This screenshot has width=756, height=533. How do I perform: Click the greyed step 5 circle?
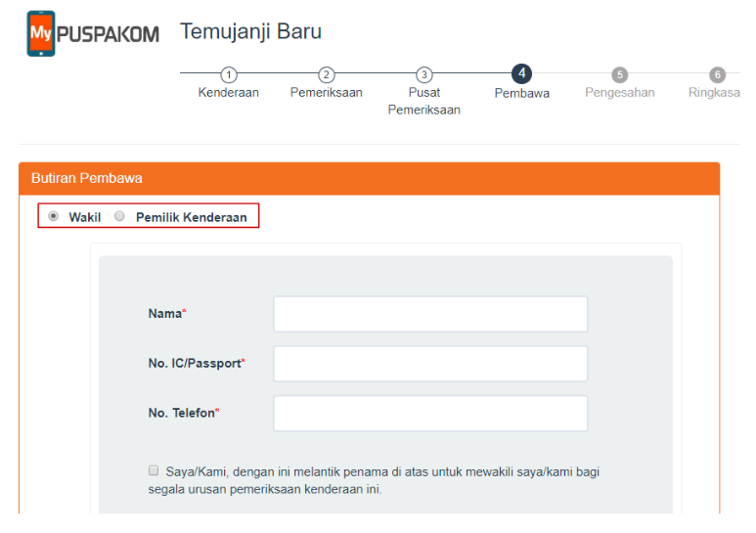click(619, 74)
